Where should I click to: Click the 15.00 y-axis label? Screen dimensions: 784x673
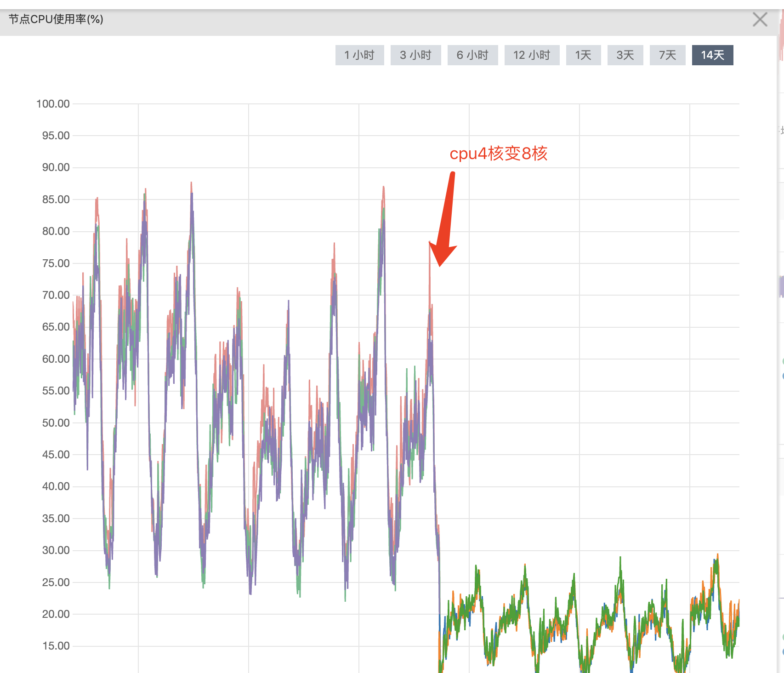coord(56,646)
